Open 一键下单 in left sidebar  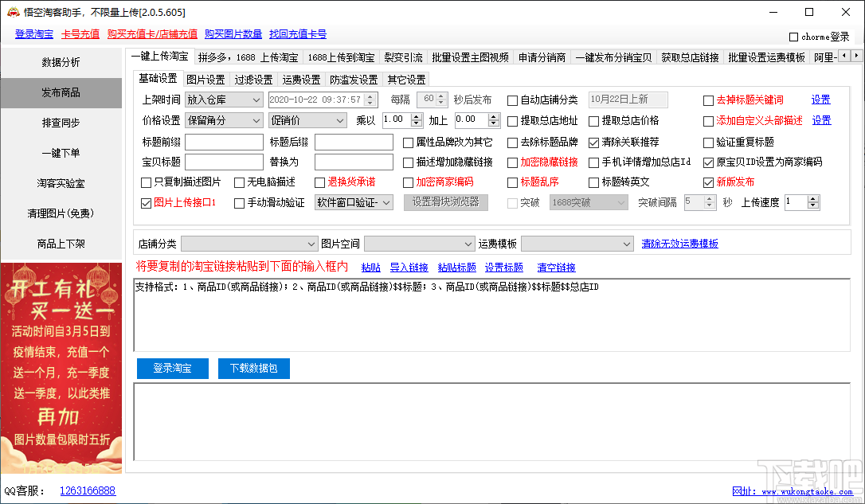61,154
